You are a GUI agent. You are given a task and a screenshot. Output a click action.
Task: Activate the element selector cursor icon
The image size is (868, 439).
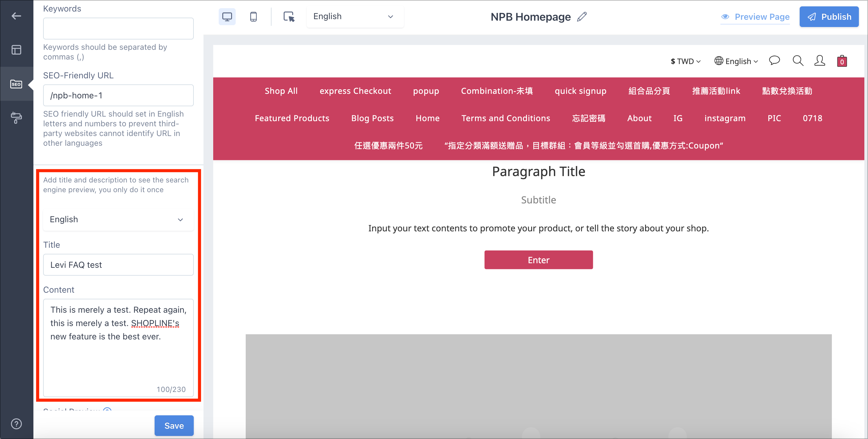pos(289,16)
